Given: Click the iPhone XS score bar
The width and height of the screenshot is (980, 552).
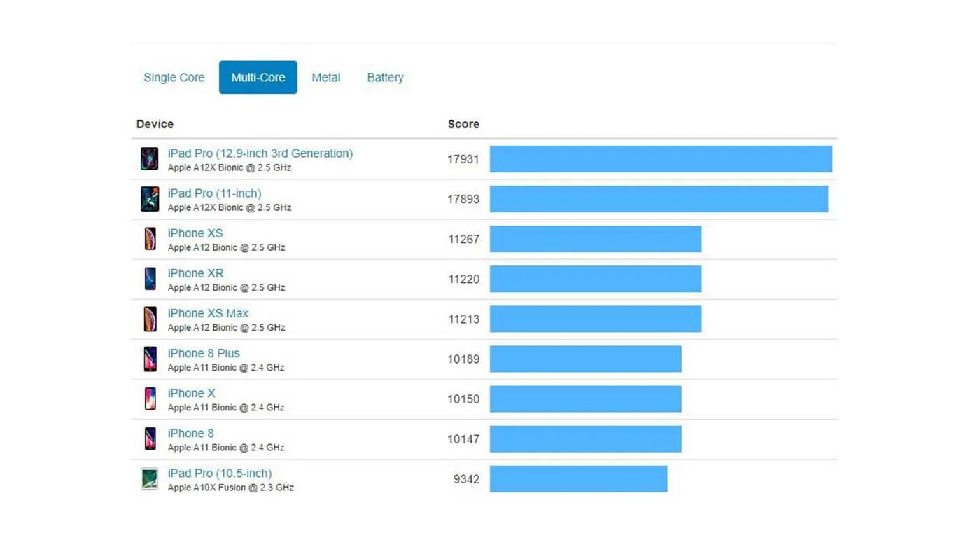Looking at the screenshot, I should (596, 239).
